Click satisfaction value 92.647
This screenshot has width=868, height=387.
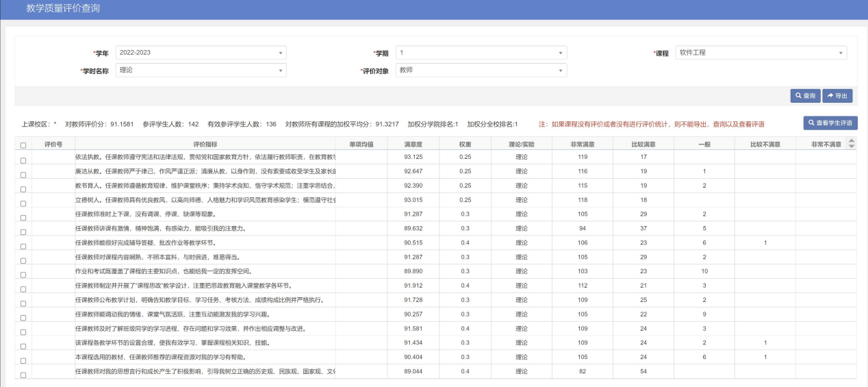[413, 171]
